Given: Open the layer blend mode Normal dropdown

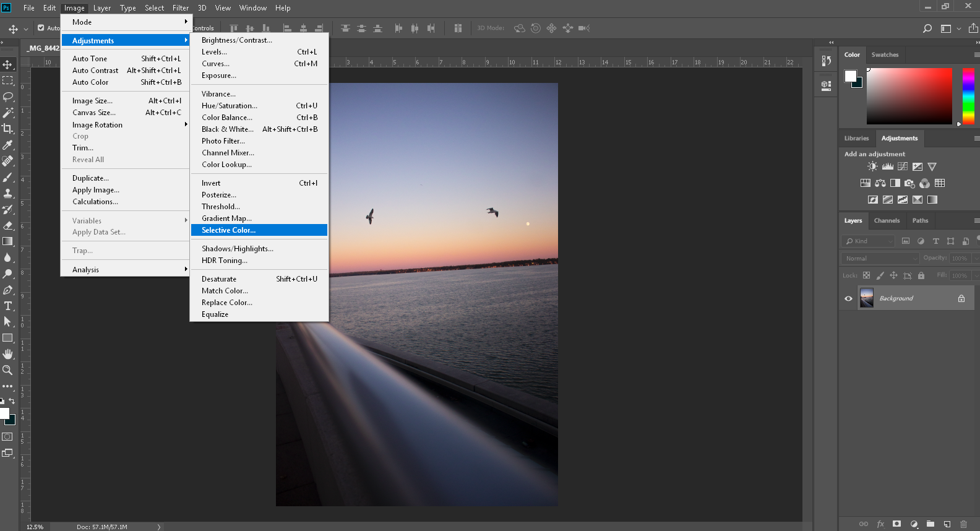Looking at the screenshot, I should 880,258.
